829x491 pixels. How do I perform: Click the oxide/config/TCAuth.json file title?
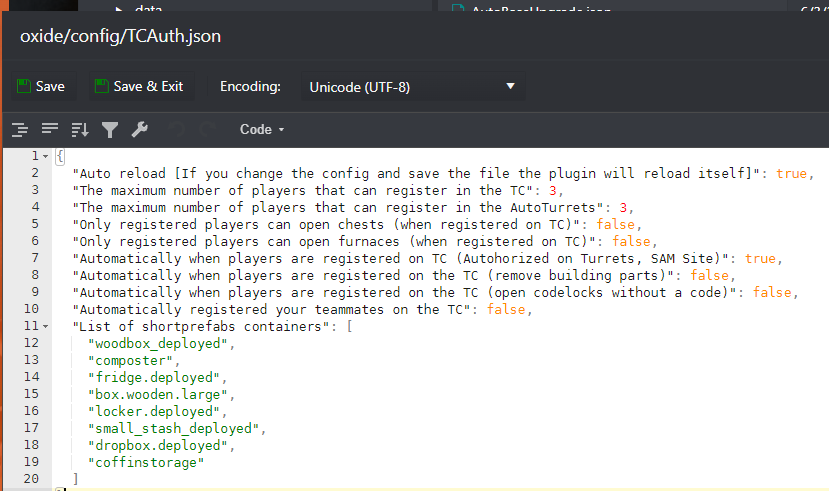coord(121,37)
